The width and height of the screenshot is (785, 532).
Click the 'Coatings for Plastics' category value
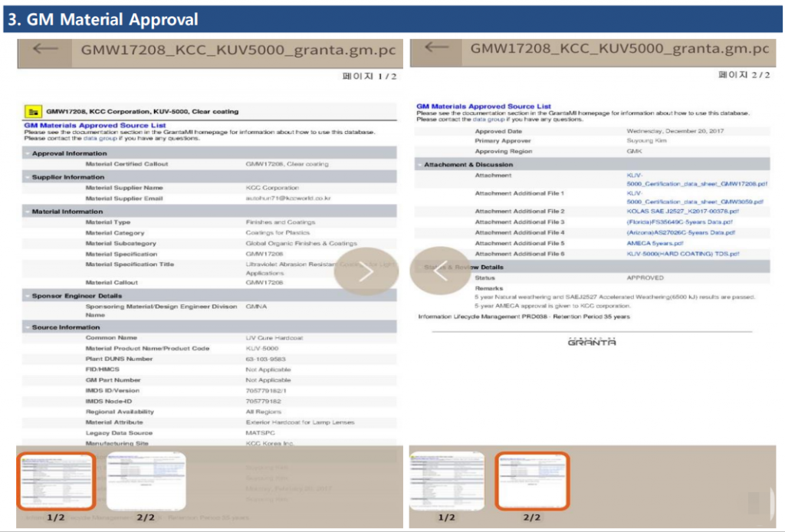tap(278, 233)
